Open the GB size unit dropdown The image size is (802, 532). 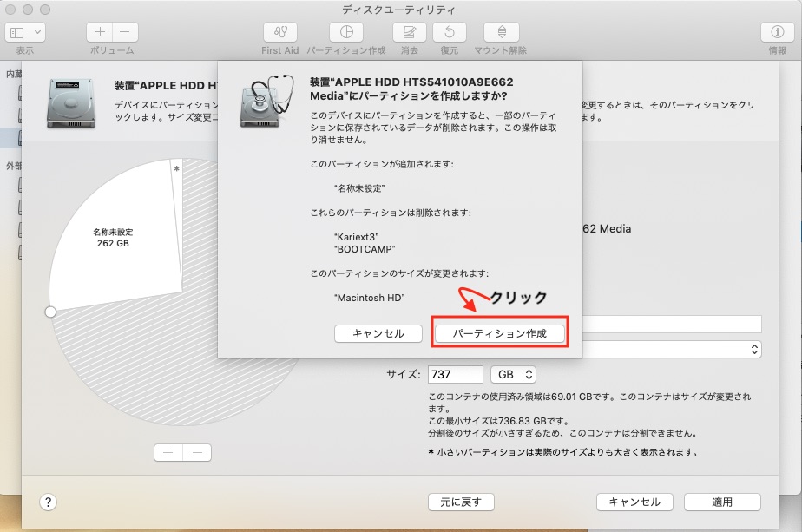(514, 374)
